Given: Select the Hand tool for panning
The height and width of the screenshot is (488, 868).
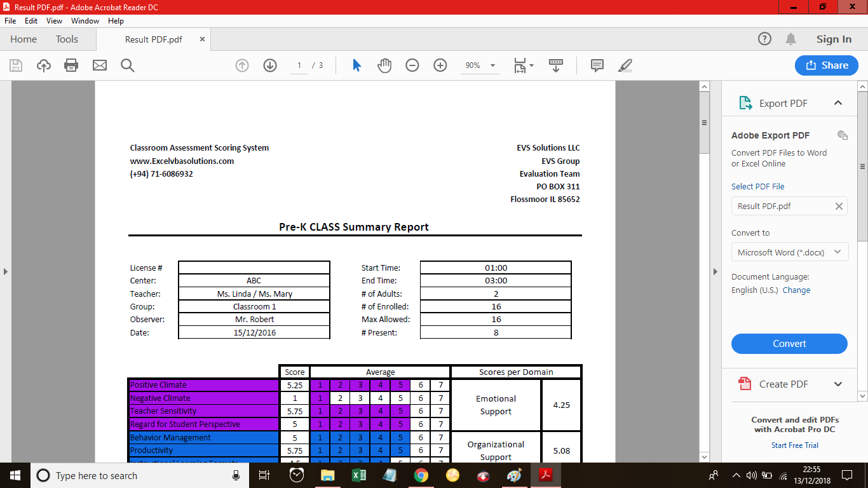Looking at the screenshot, I should pyautogui.click(x=384, y=65).
